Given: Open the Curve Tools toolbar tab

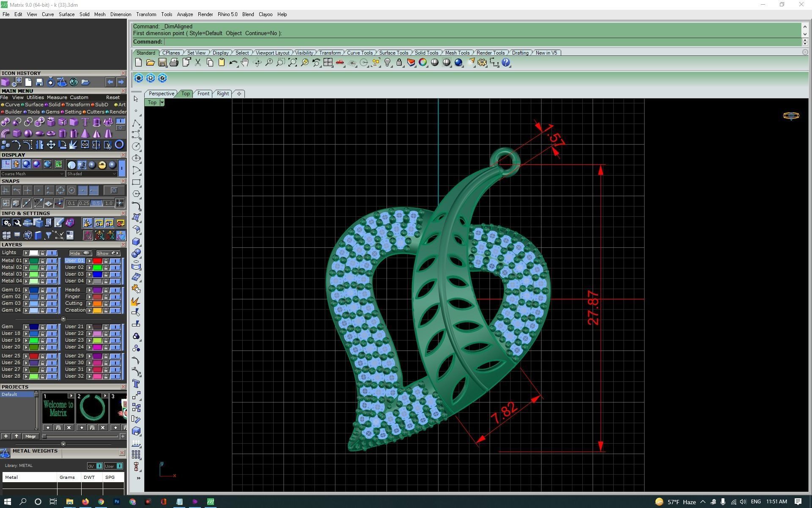Looking at the screenshot, I should pyautogui.click(x=360, y=53).
